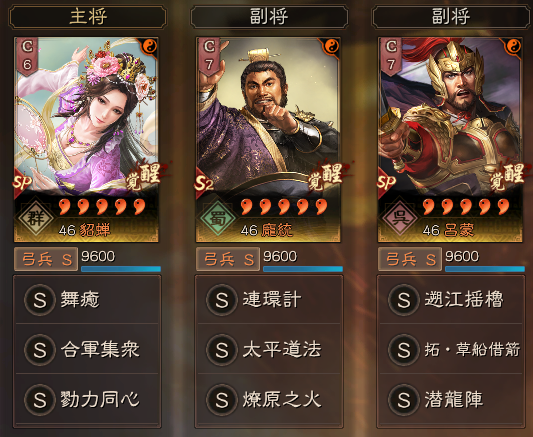Click the S rank icon beside 舞癒
533x437 pixels.
click(39, 300)
